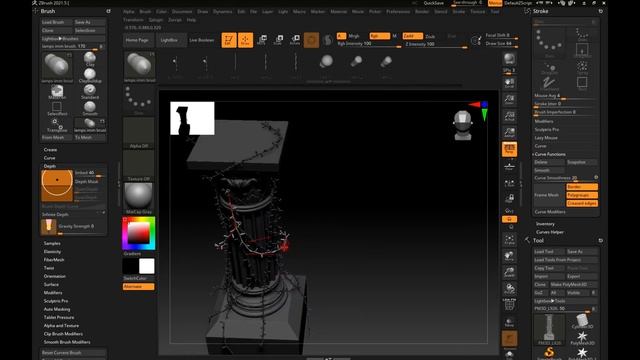This screenshot has height=360, width=640.
Task: Click the Home Page button
Action: coord(137,40)
